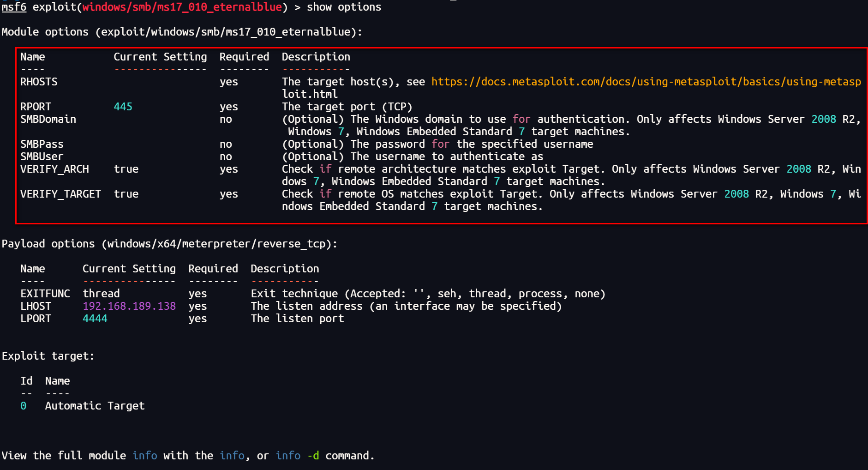The height and width of the screenshot is (470, 868).
Task: Click the msf6 prompt label
Action: pyautogui.click(x=14, y=7)
